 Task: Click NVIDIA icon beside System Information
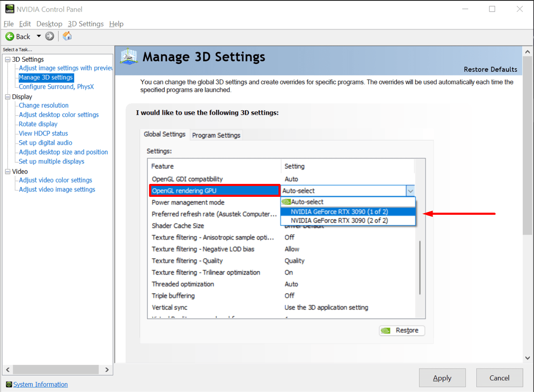point(9,384)
